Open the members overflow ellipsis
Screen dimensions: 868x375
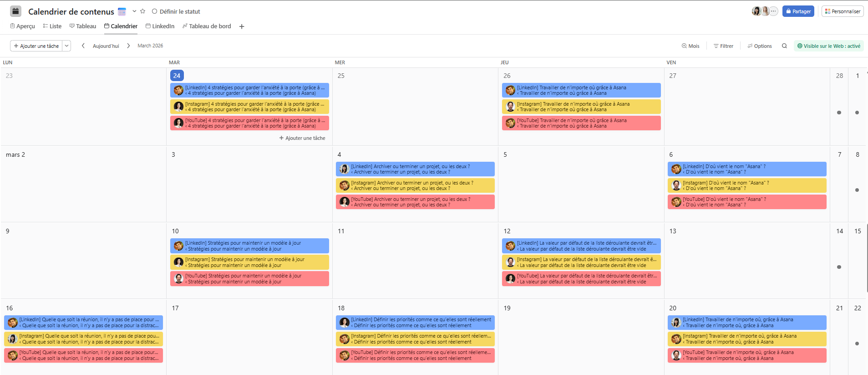pos(773,11)
